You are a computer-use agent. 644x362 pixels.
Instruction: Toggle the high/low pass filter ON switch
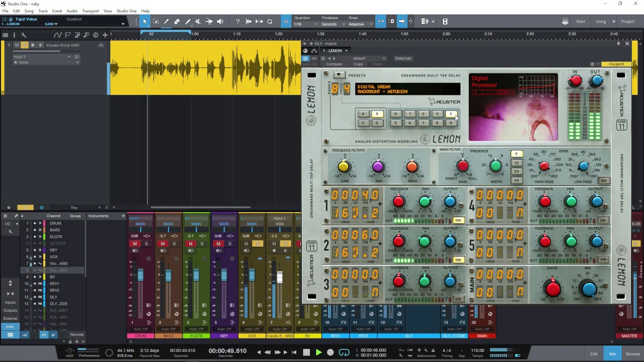tap(604, 181)
